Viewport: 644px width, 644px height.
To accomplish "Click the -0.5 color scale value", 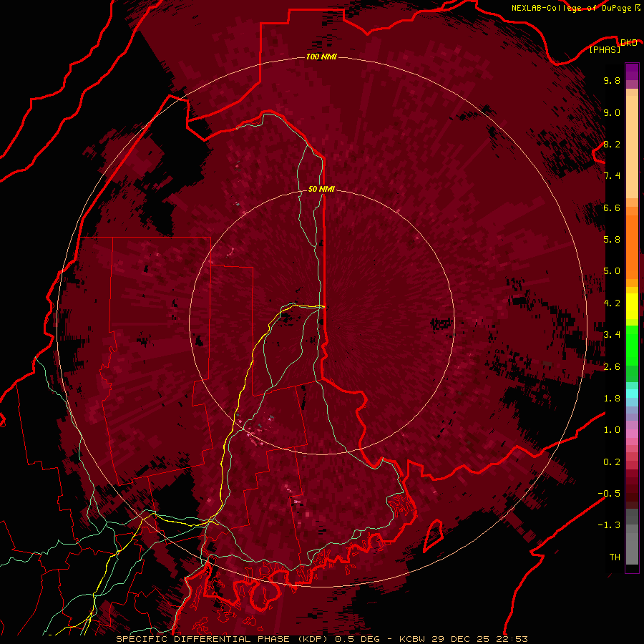I will click(609, 494).
